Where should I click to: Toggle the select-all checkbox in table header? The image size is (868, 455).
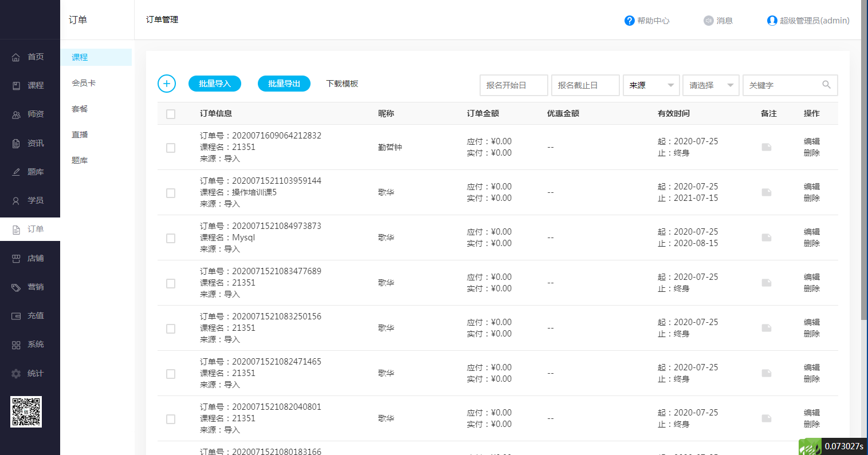[x=171, y=114]
